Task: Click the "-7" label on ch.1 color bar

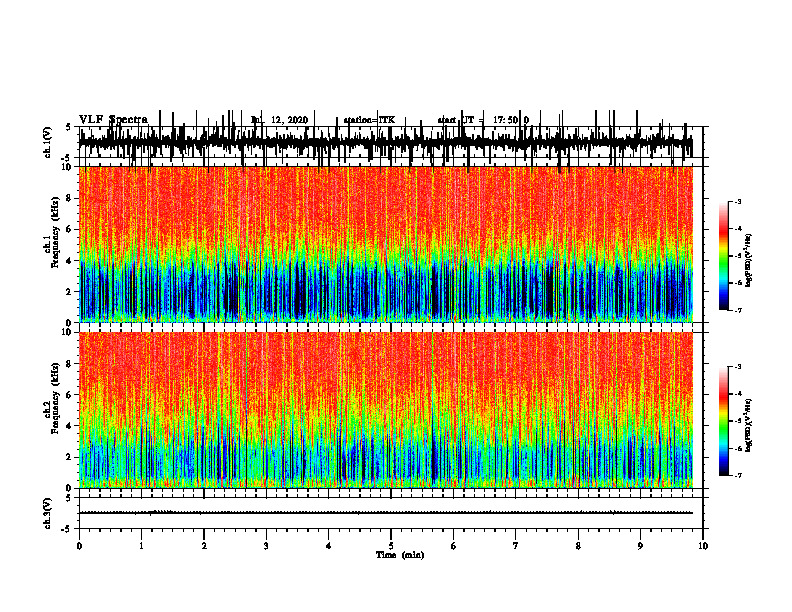Action: point(738,310)
